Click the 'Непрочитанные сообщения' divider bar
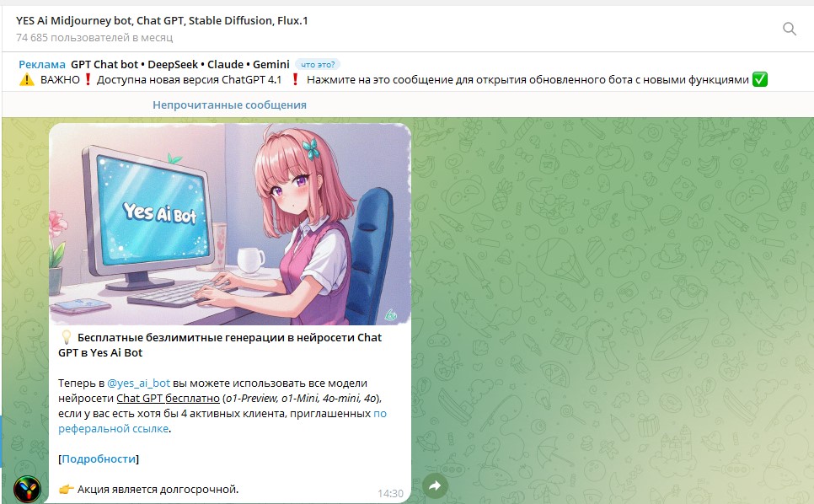Viewport: 814px width, 504px height. (229, 105)
